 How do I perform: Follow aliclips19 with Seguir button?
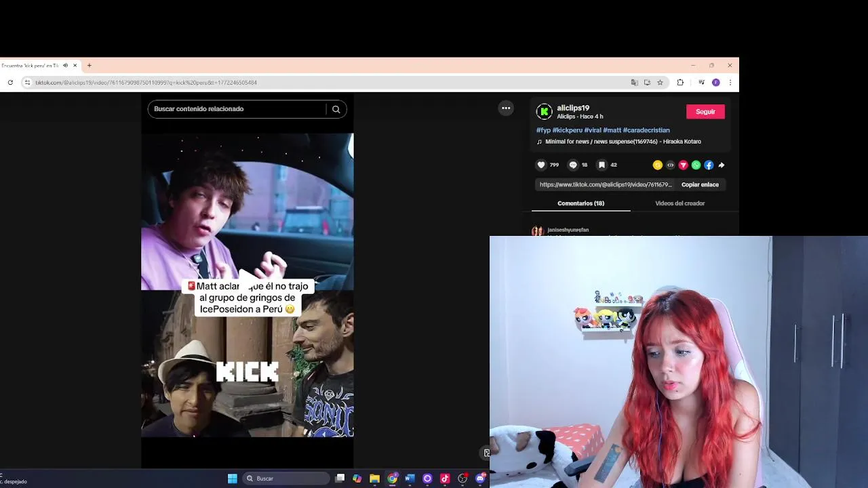coord(705,112)
